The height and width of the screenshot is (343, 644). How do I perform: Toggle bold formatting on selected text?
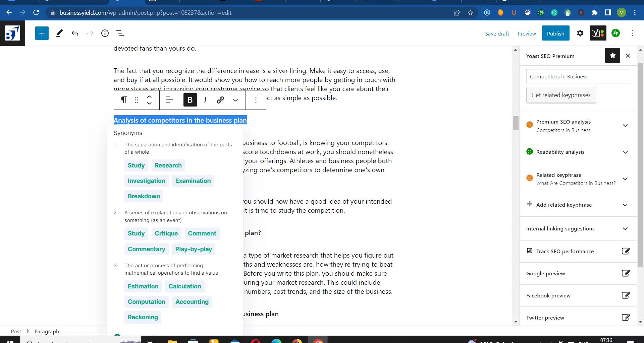tap(190, 100)
